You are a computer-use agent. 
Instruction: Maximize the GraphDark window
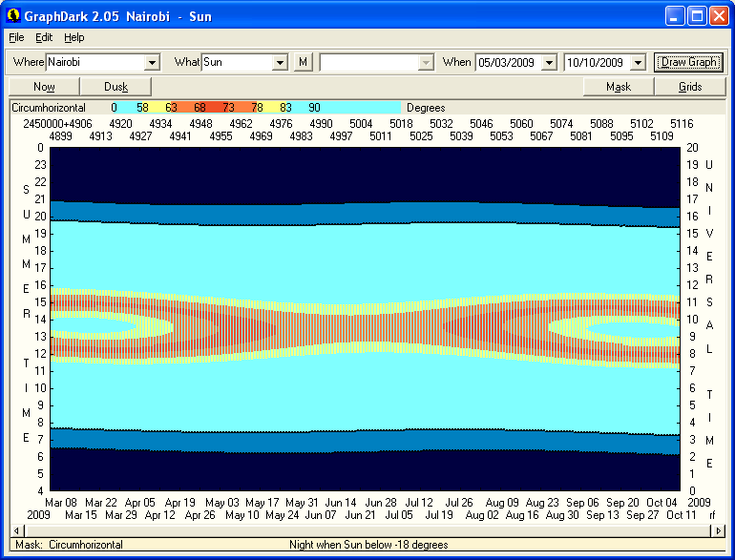pos(697,16)
